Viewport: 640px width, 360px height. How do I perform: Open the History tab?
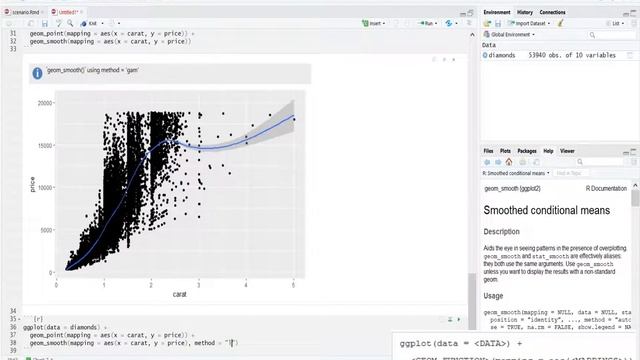coord(524,12)
